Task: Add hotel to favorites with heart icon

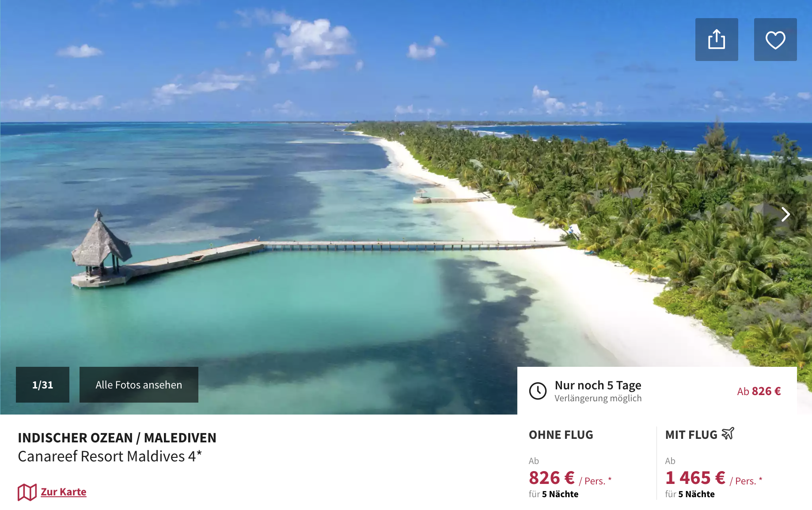Action: 775,39
